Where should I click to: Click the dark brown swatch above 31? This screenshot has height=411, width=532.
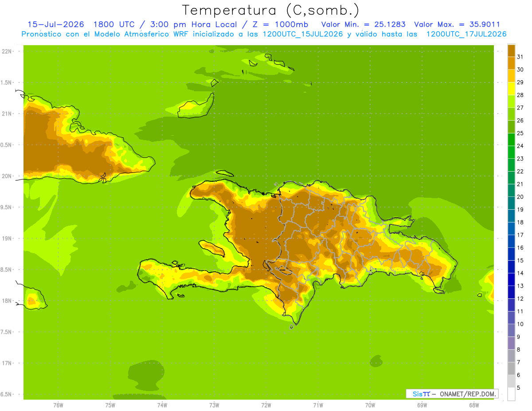[x=511, y=51]
